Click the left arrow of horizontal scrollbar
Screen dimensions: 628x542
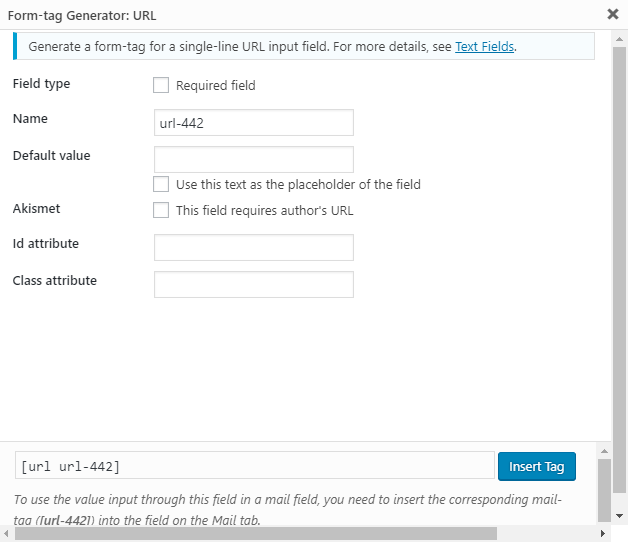[6, 534]
